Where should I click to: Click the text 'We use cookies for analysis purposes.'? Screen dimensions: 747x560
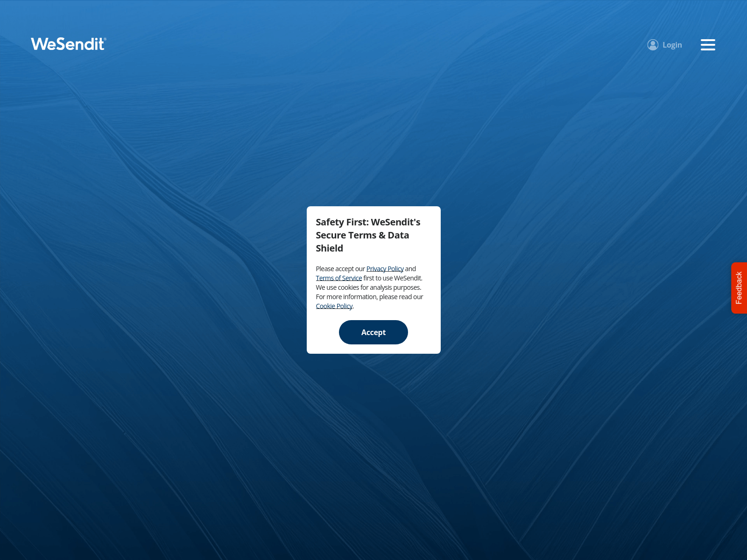368,287
